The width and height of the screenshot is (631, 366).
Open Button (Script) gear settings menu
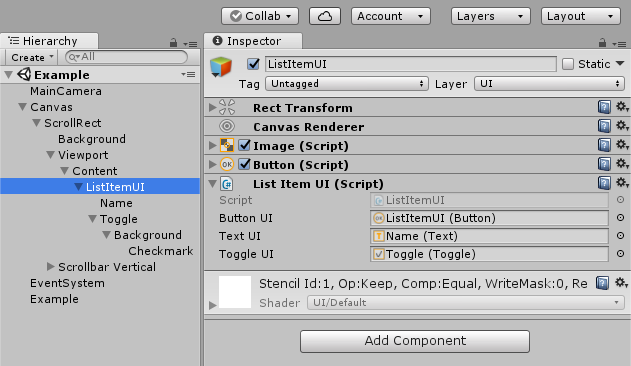tap(622, 164)
